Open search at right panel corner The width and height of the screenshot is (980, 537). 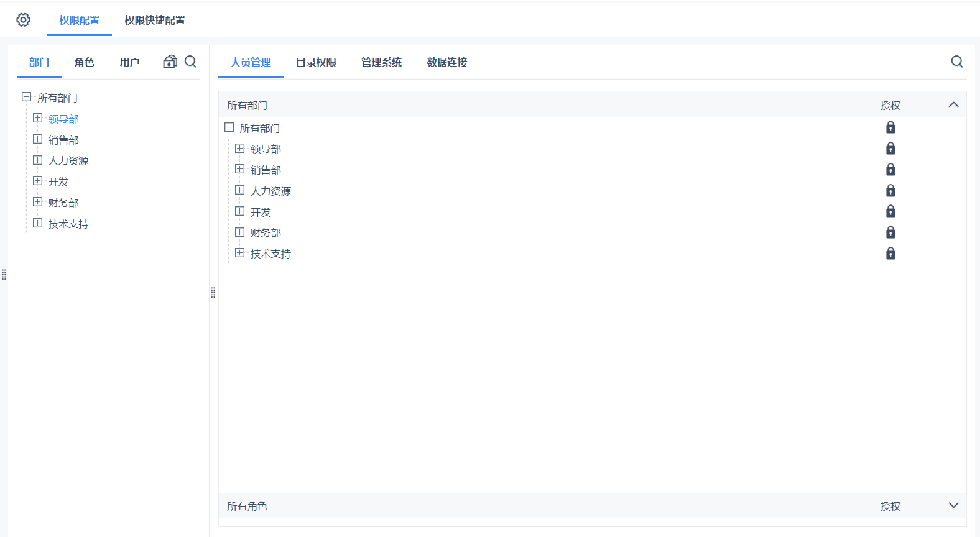(x=957, y=62)
